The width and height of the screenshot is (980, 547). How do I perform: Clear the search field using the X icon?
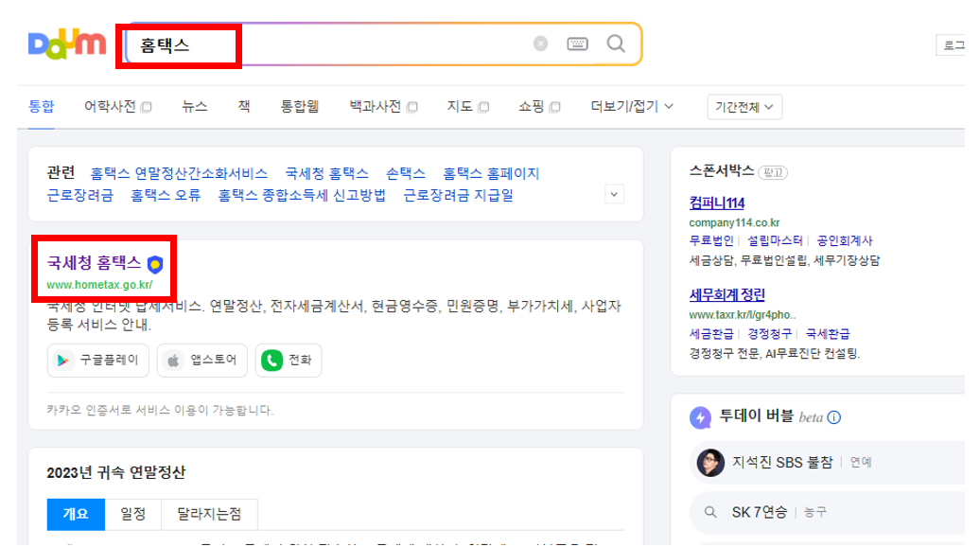click(539, 42)
